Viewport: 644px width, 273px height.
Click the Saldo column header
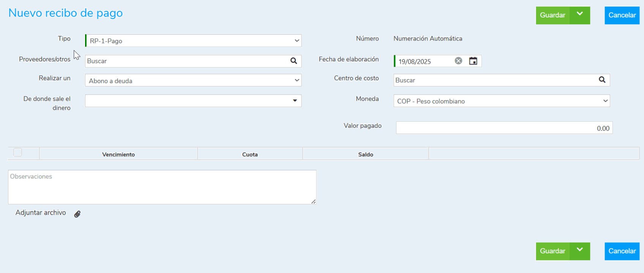coord(366,154)
